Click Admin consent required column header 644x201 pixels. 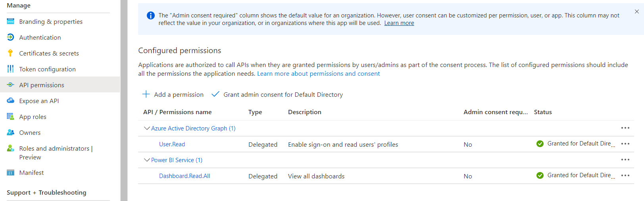[x=496, y=112]
